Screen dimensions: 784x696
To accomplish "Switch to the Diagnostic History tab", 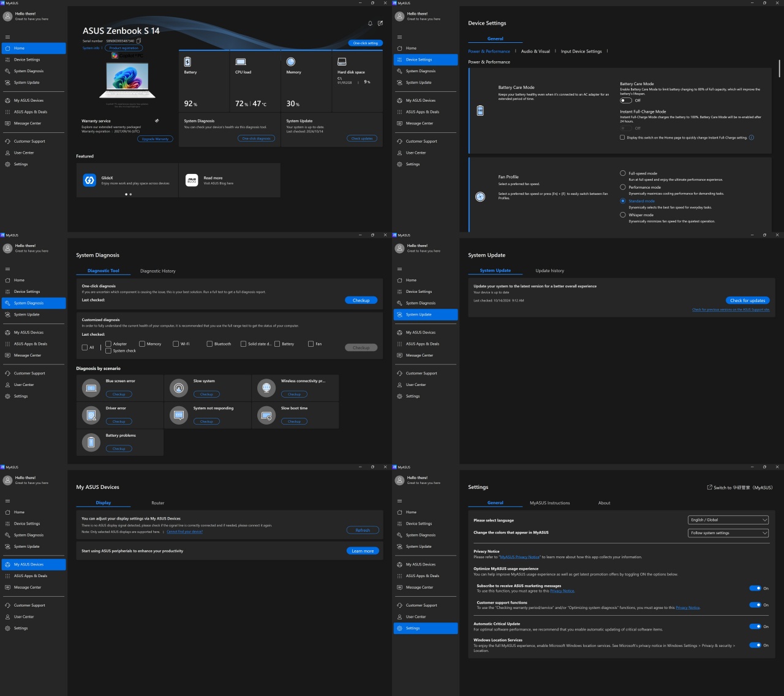I will click(158, 271).
